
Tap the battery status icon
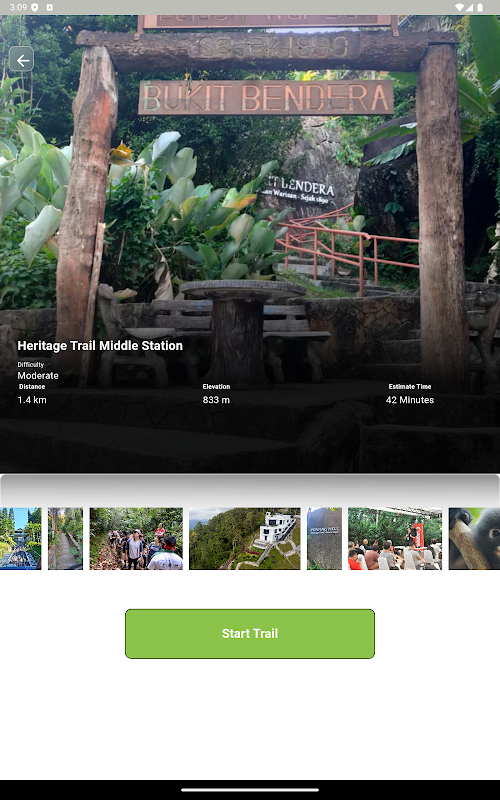[480, 7]
